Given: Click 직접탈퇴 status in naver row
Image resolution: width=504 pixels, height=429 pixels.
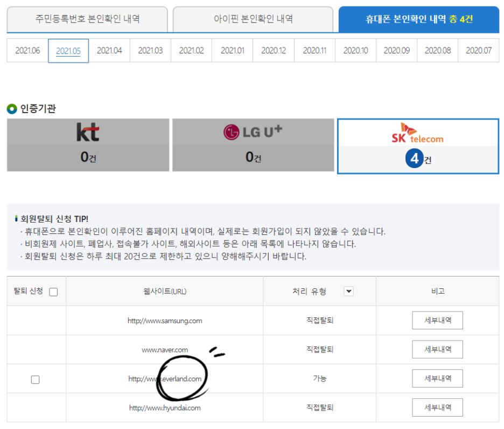Looking at the screenshot, I should (320, 349).
